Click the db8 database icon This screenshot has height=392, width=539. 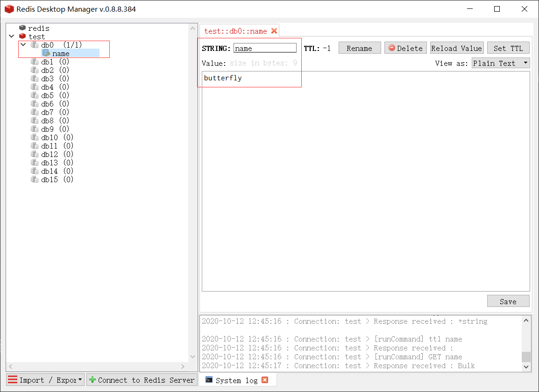(35, 121)
